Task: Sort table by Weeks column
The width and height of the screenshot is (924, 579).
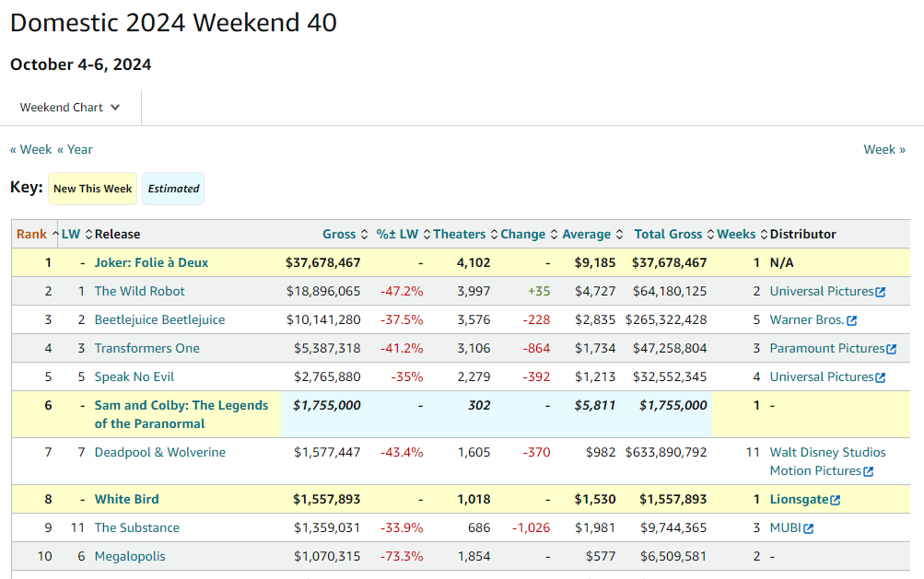Action: pos(743,235)
